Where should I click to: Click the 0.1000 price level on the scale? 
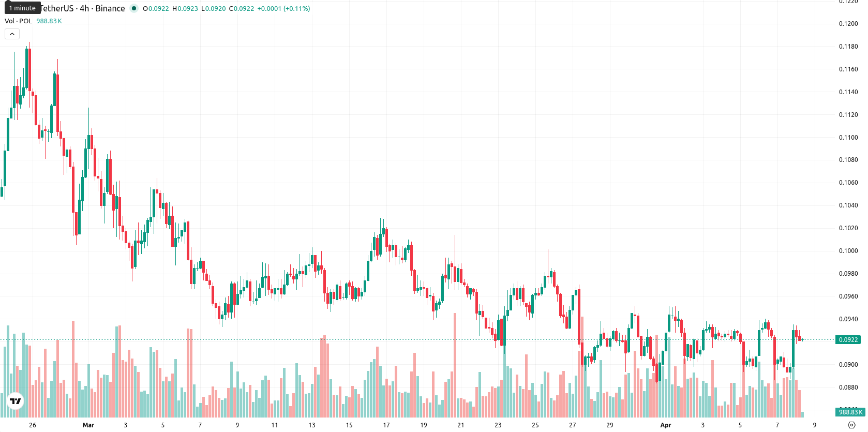[848, 251]
